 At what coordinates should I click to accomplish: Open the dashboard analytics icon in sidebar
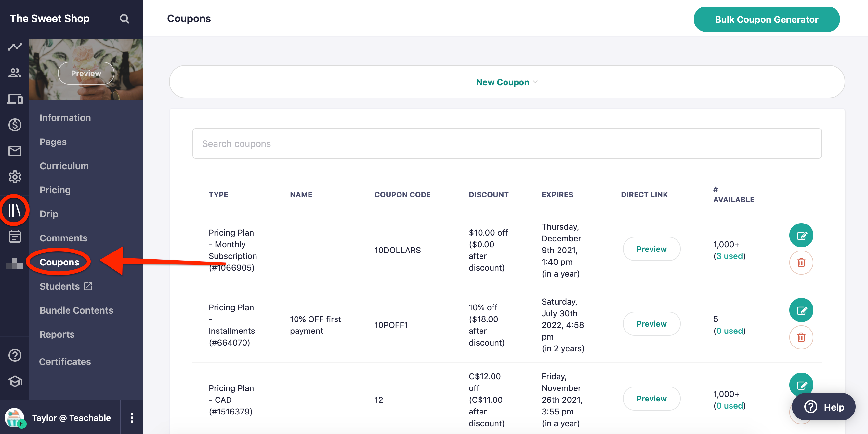(x=15, y=47)
